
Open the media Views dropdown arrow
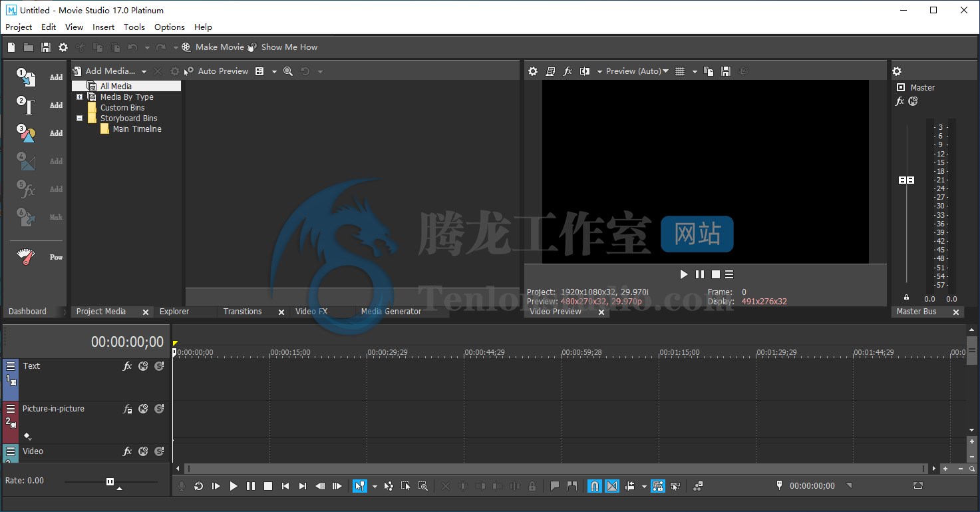tap(274, 71)
